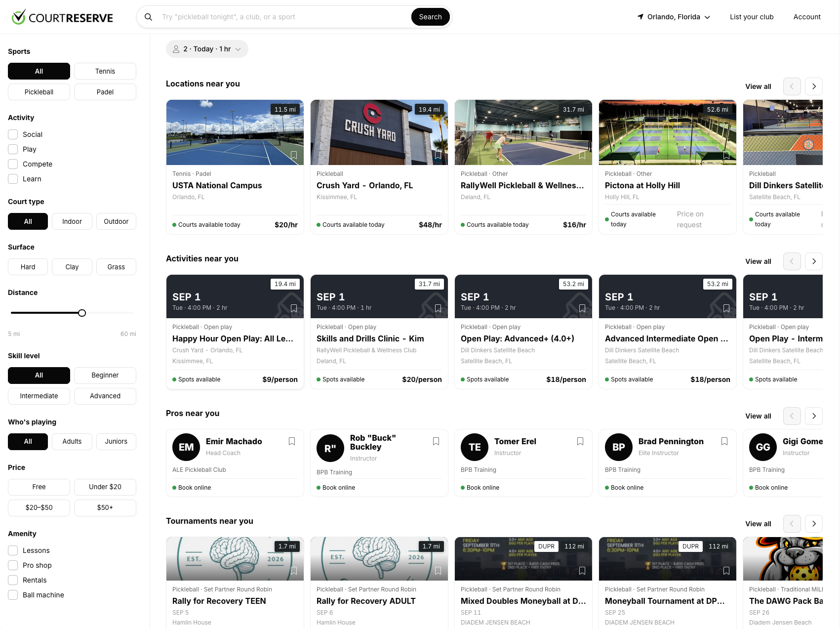Screen dimensions: 840x629
Task: Filter sports by Pickleball
Action: (x=39, y=92)
